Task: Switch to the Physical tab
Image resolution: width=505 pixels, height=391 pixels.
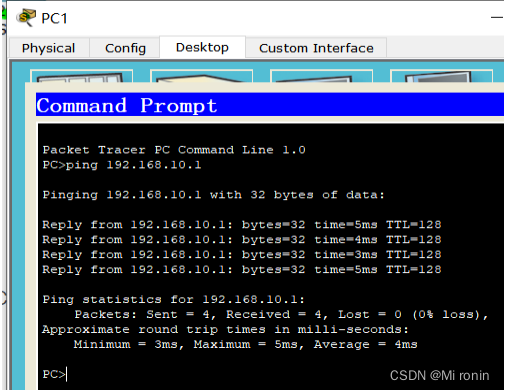Action: [49, 48]
